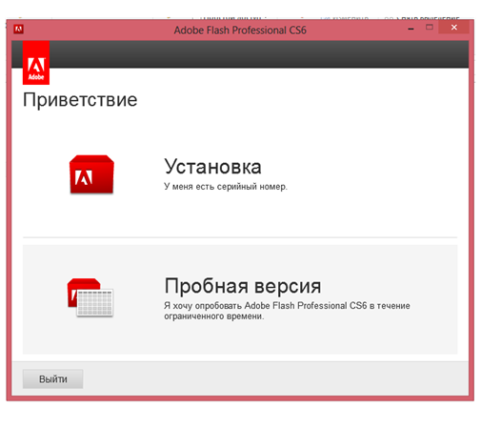Click the window title Adobe Flash Professional CS6

240,31
